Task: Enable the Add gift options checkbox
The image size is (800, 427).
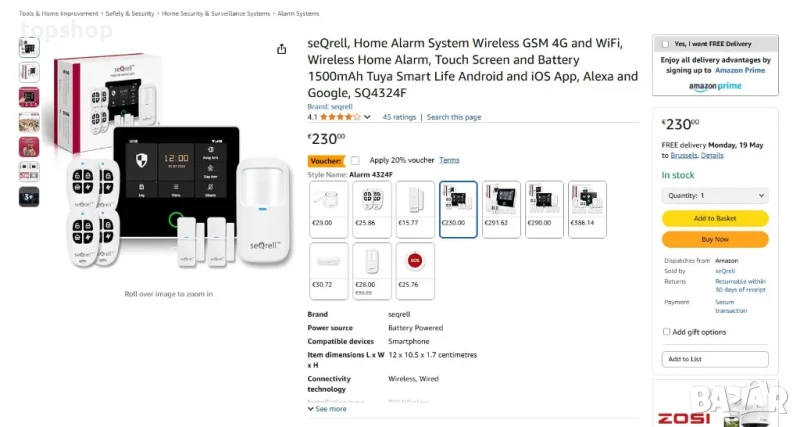Action: (667, 332)
